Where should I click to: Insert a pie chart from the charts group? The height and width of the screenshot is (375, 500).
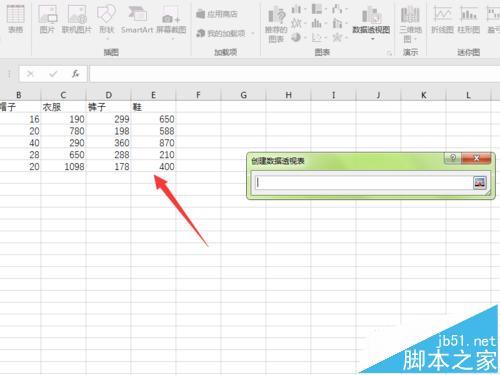[298, 37]
